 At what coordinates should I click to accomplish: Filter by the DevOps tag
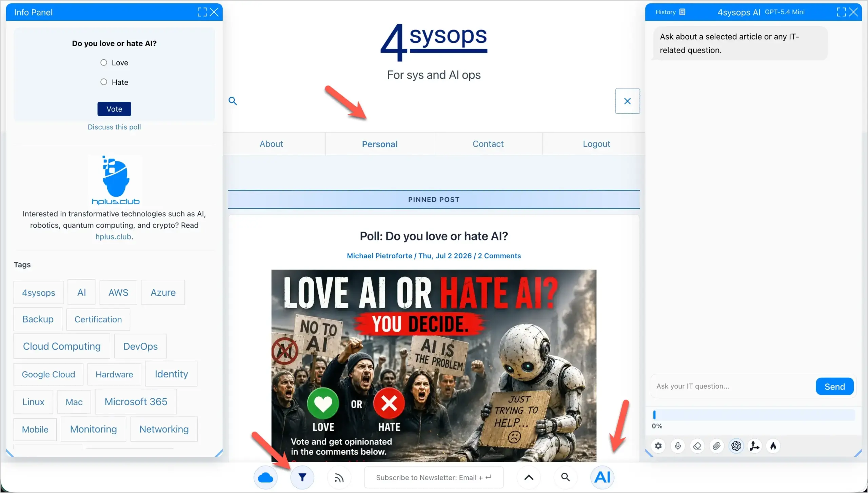tap(140, 346)
